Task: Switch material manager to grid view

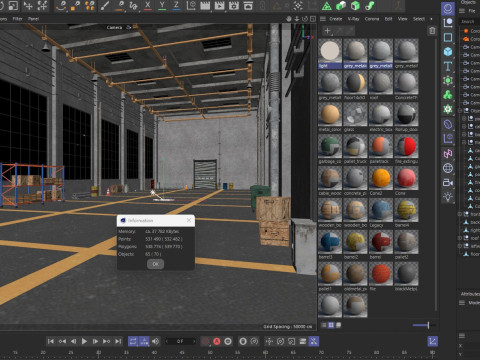Action: pyautogui.click(x=331, y=325)
